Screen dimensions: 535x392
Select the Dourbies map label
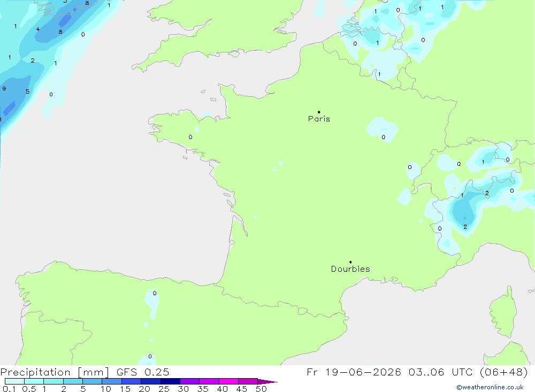pos(350,269)
